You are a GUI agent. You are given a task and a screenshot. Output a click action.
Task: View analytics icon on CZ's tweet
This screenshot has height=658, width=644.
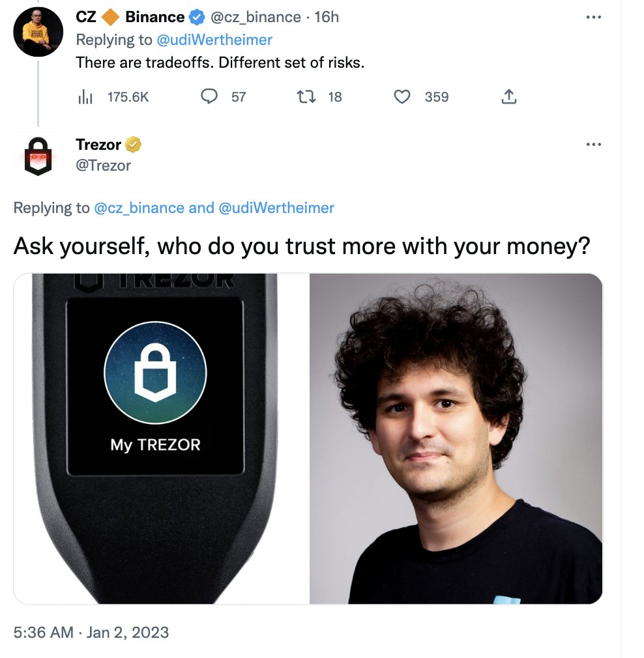(x=85, y=97)
